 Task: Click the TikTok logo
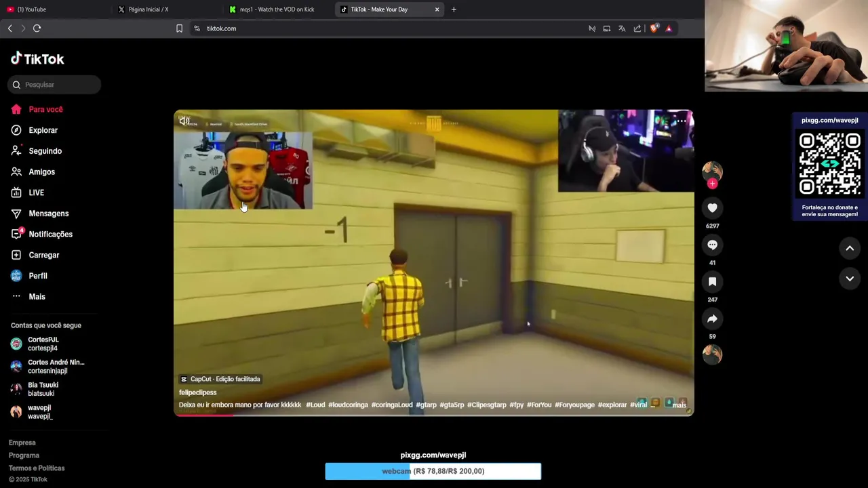tap(37, 59)
